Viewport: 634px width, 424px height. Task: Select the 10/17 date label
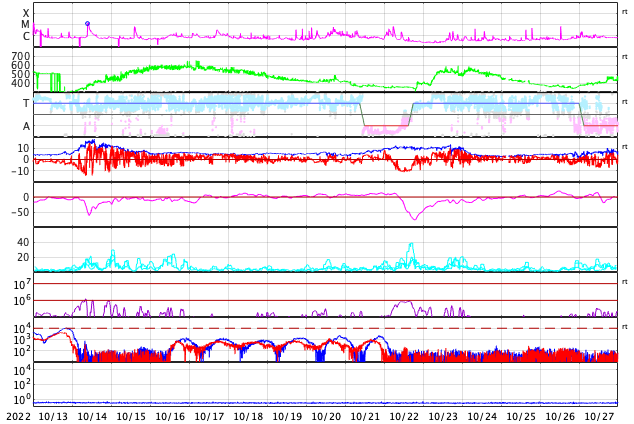click(209, 416)
